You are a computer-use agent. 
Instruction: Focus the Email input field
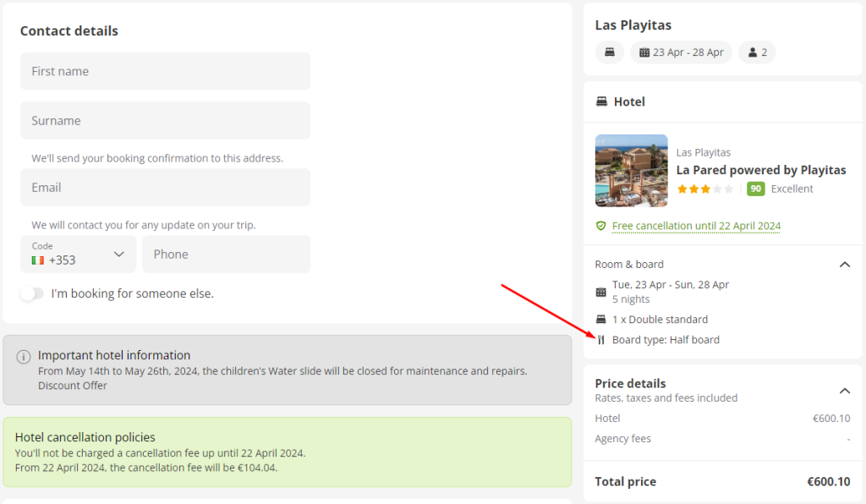coord(165,188)
